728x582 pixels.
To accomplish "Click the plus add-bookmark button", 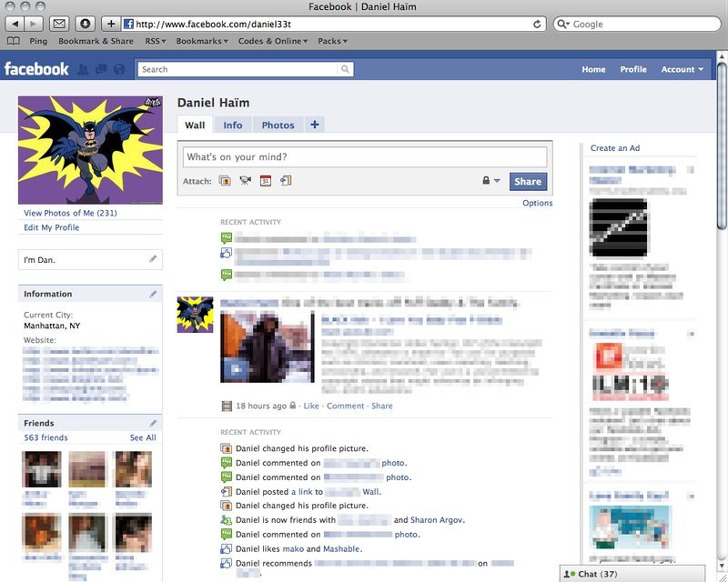I will pos(111,24).
